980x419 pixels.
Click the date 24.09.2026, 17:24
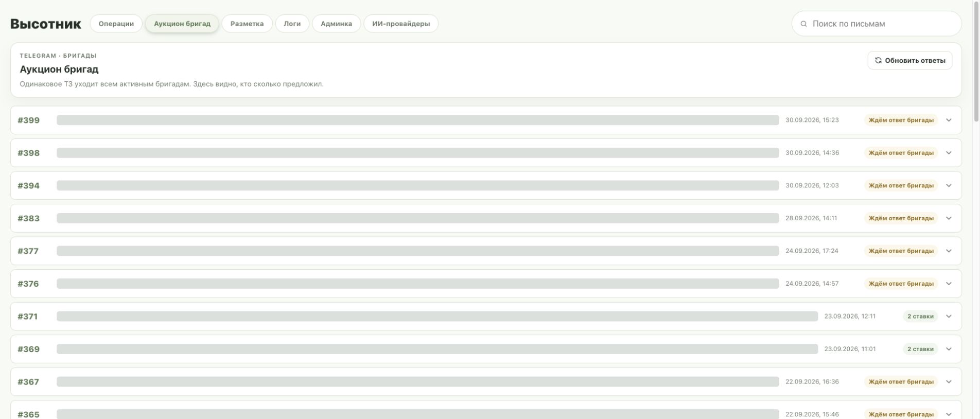click(x=812, y=251)
